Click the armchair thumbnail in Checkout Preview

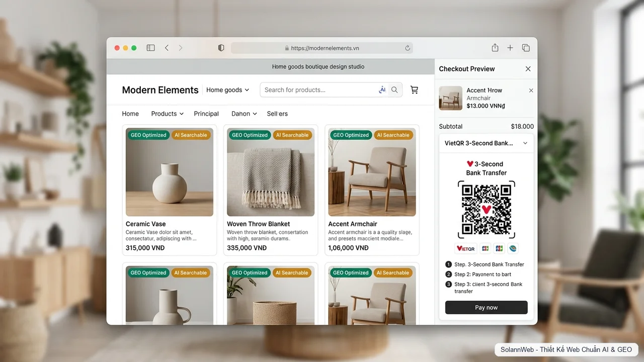tap(450, 98)
